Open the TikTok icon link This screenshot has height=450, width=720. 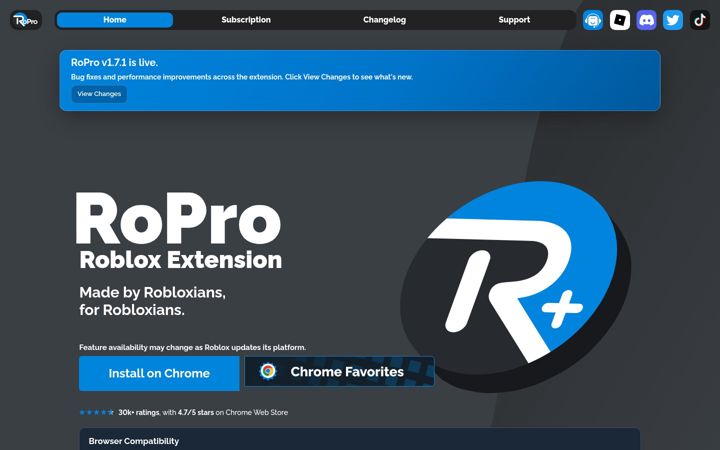point(699,20)
